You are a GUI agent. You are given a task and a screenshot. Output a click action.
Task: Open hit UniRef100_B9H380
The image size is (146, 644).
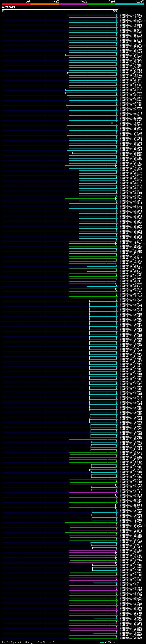click(131, 30)
